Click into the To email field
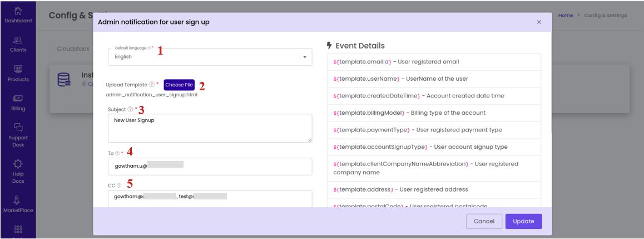644x239 pixels. (210, 167)
